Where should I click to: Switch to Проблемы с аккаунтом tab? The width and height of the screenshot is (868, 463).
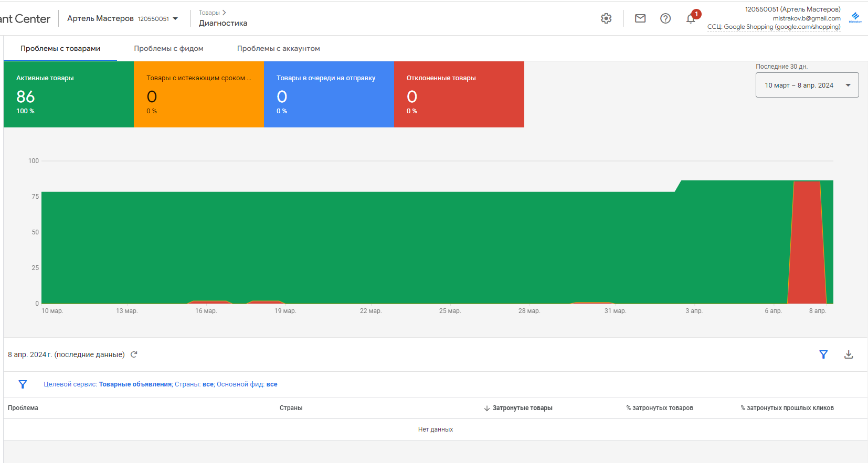pos(278,48)
